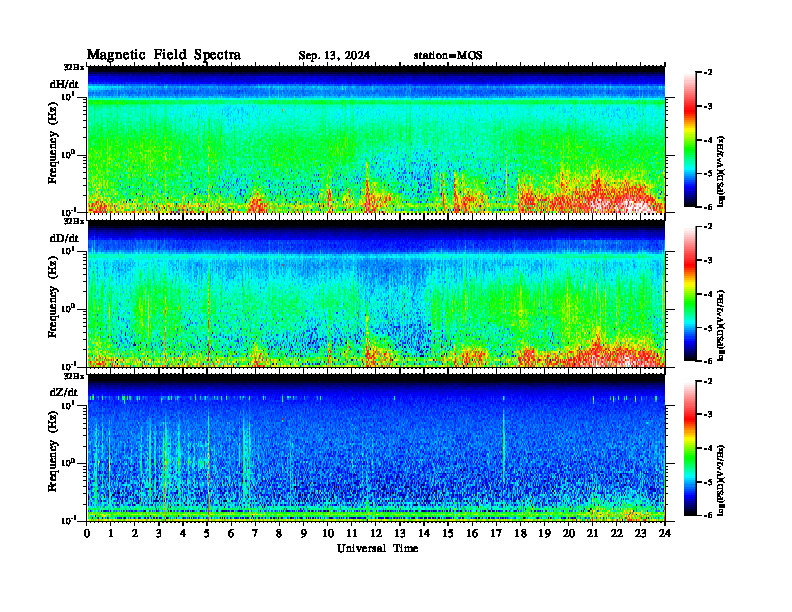The width and height of the screenshot is (792, 612).
Task: Click hour tick label '20' on time axis
Action: tap(568, 533)
